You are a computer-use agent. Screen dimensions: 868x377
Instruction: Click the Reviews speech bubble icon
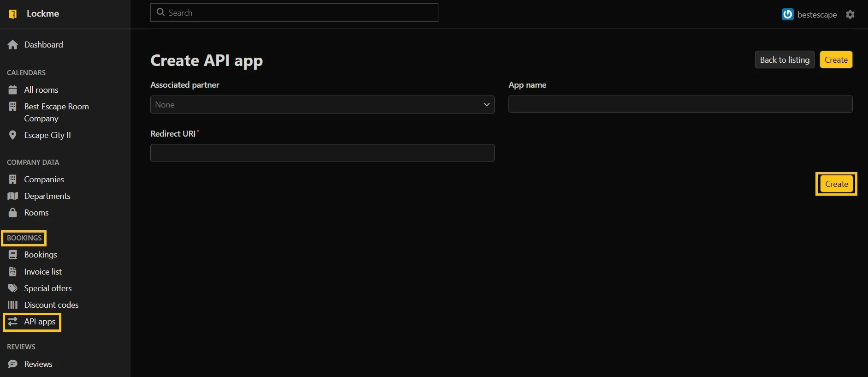13,364
